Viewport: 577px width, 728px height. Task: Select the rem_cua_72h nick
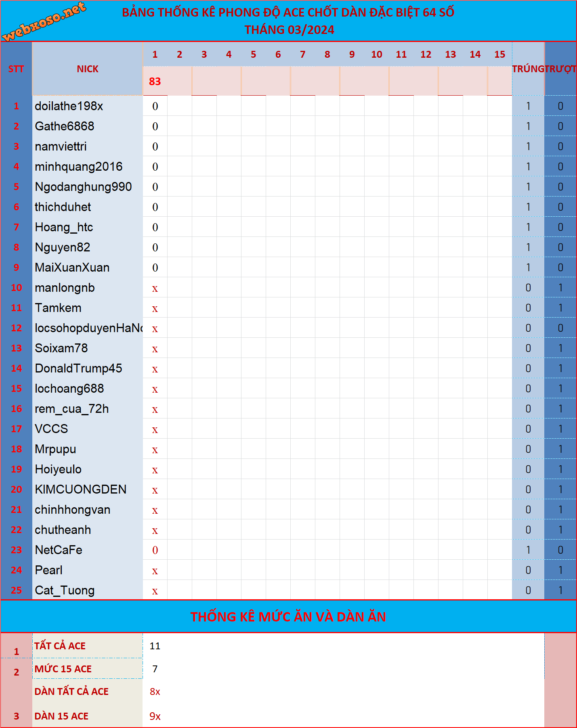click(72, 409)
